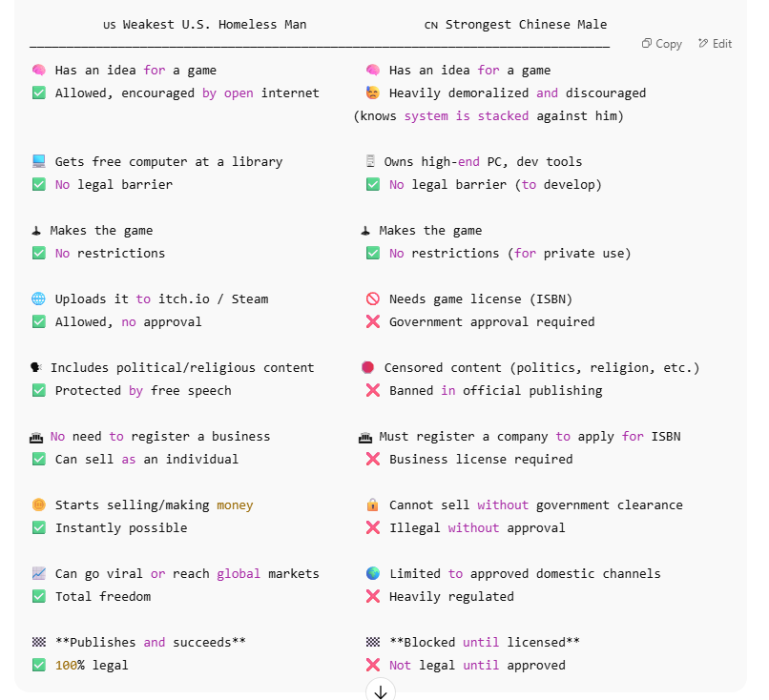769x700 pixels.
Task: Click the Copy button
Action: pyautogui.click(x=661, y=44)
